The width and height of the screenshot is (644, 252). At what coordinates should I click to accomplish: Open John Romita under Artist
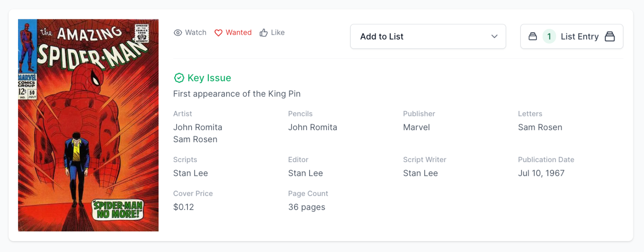tap(198, 127)
